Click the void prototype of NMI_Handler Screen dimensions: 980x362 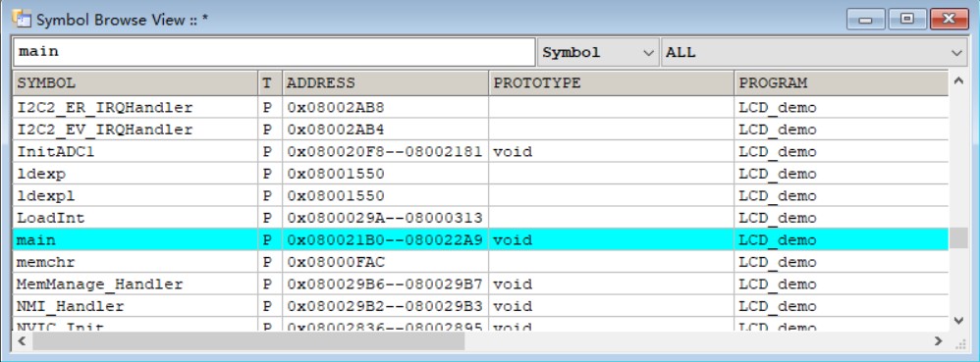513,306
